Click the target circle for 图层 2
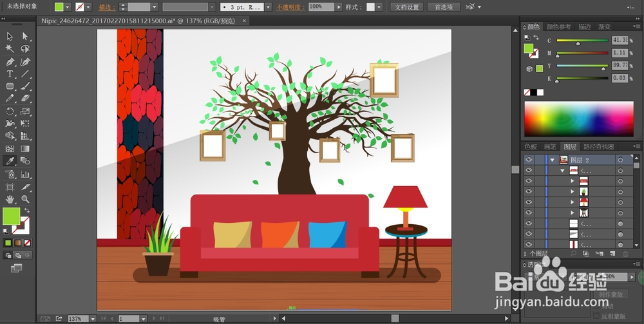 (620, 160)
